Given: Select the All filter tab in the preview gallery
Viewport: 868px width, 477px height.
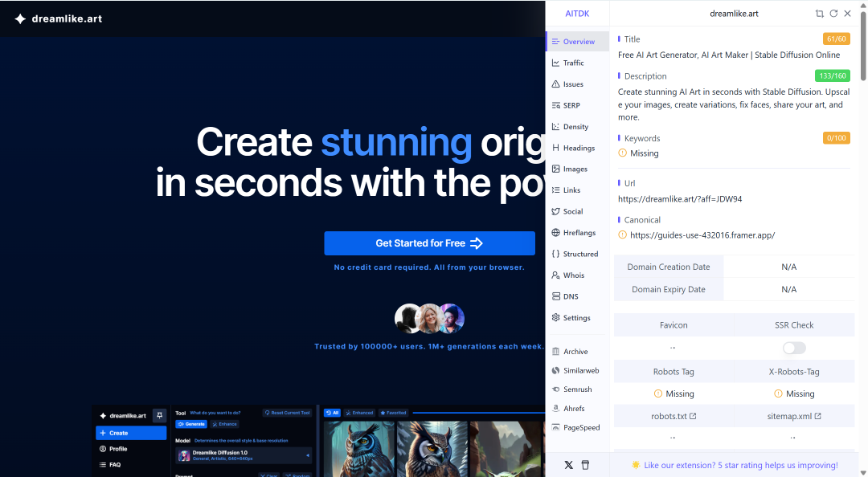Looking at the screenshot, I should pyautogui.click(x=332, y=413).
